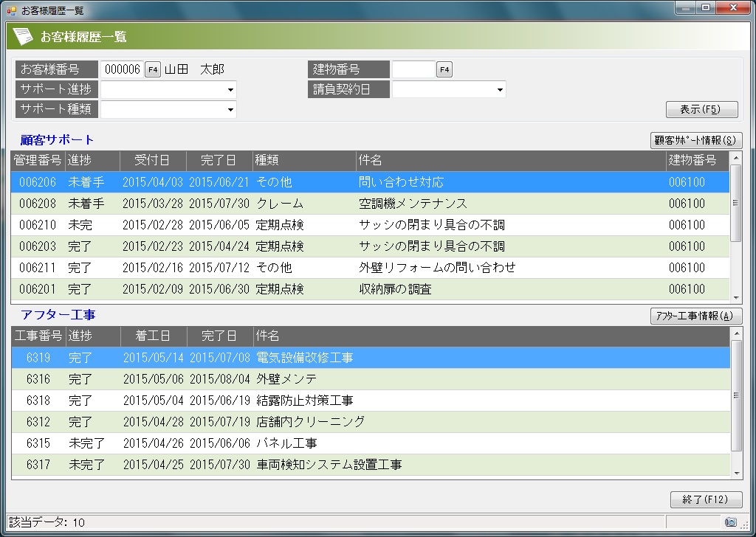Viewport: 756px width, 537px height.
Task: Click the 建物番号 input field
Action: point(413,69)
